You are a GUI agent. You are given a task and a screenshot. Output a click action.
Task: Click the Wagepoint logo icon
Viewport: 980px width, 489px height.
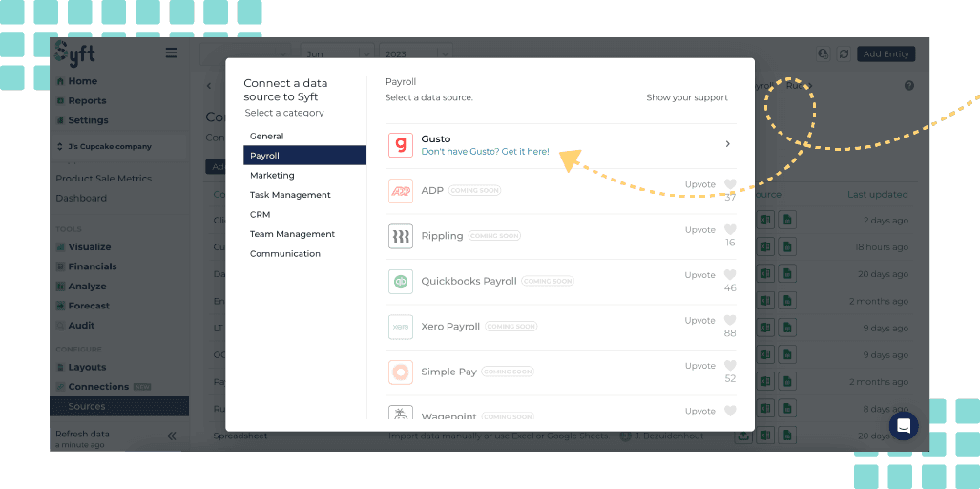tap(401, 413)
